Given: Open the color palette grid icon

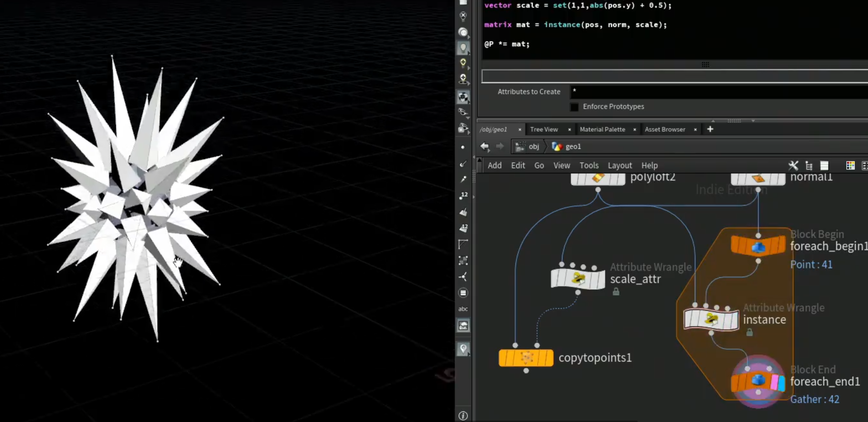Looking at the screenshot, I should click(850, 165).
